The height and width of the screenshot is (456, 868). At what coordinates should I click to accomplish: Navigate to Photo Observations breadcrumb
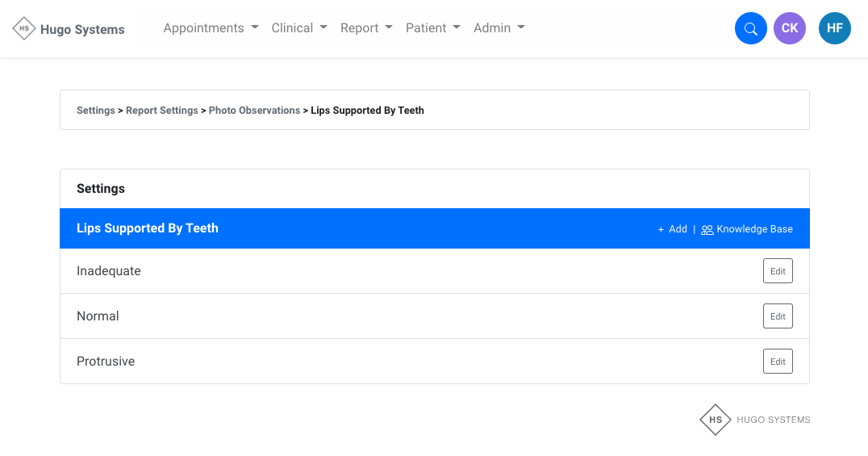click(x=254, y=111)
